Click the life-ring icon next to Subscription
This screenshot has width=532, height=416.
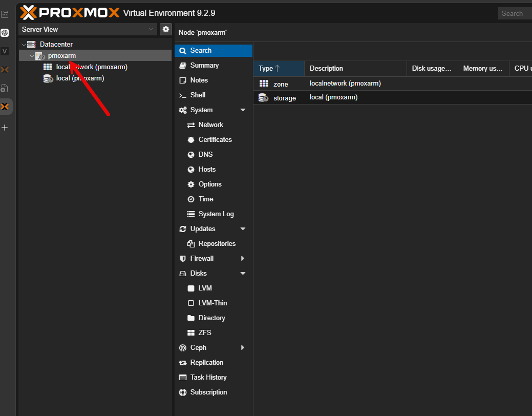pyautogui.click(x=182, y=392)
